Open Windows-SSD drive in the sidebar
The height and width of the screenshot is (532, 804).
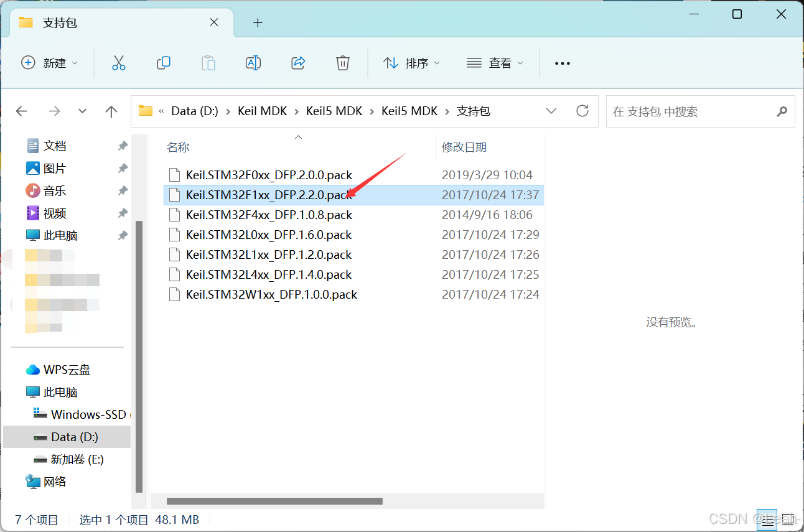pos(88,414)
